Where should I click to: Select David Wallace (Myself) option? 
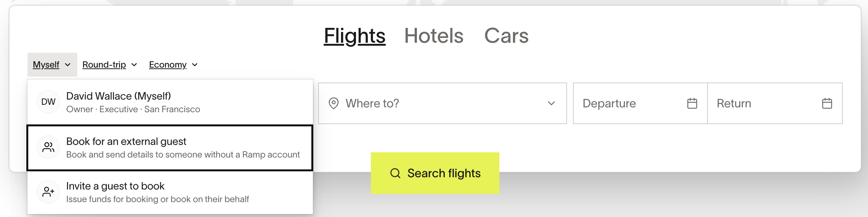(x=170, y=102)
